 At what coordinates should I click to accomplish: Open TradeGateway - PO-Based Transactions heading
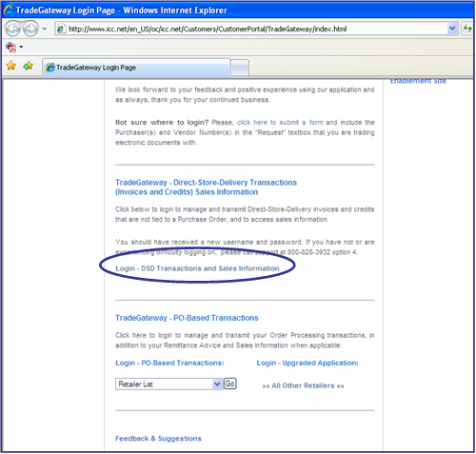tap(187, 318)
